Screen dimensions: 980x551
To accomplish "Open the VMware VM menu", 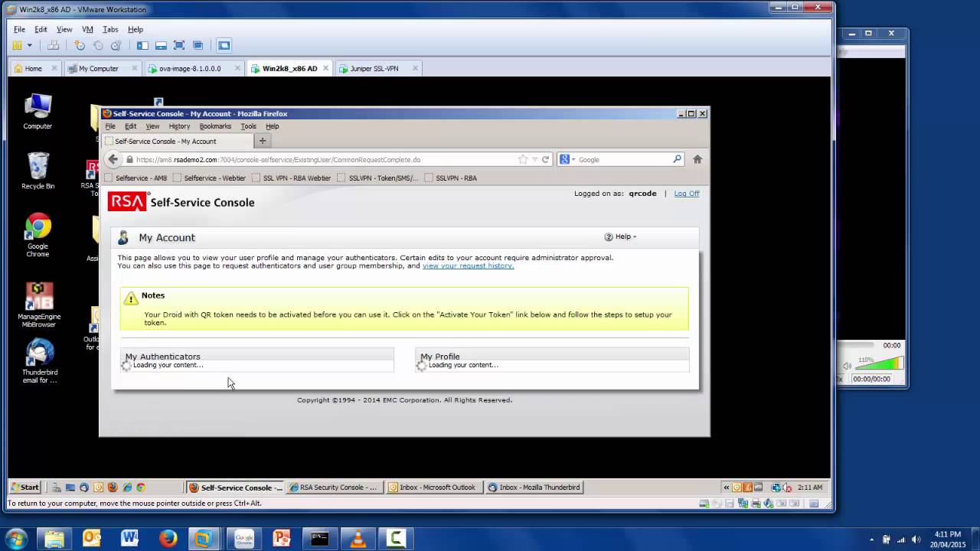I will click(x=87, y=29).
